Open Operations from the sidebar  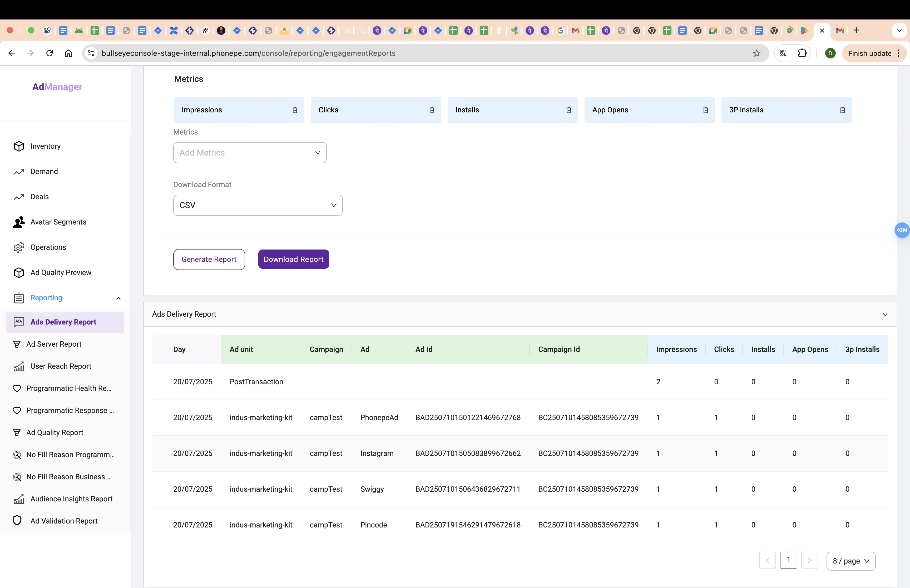48,247
